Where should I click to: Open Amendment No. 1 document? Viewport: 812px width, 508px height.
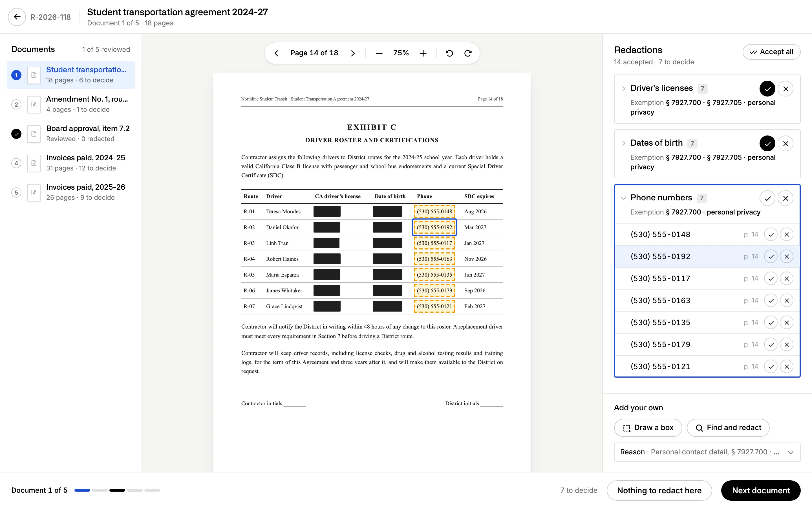pyautogui.click(x=70, y=104)
